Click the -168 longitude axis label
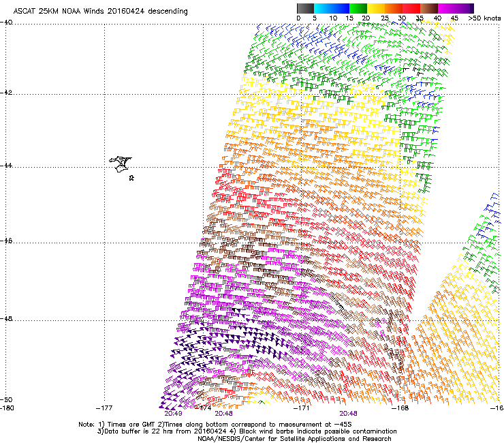504x443 pixels. click(x=400, y=408)
